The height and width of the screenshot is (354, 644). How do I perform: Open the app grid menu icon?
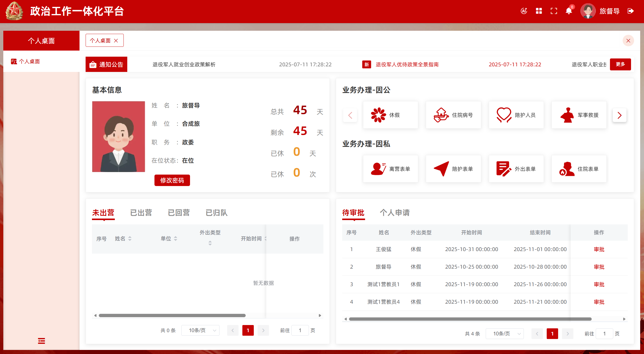(x=539, y=11)
